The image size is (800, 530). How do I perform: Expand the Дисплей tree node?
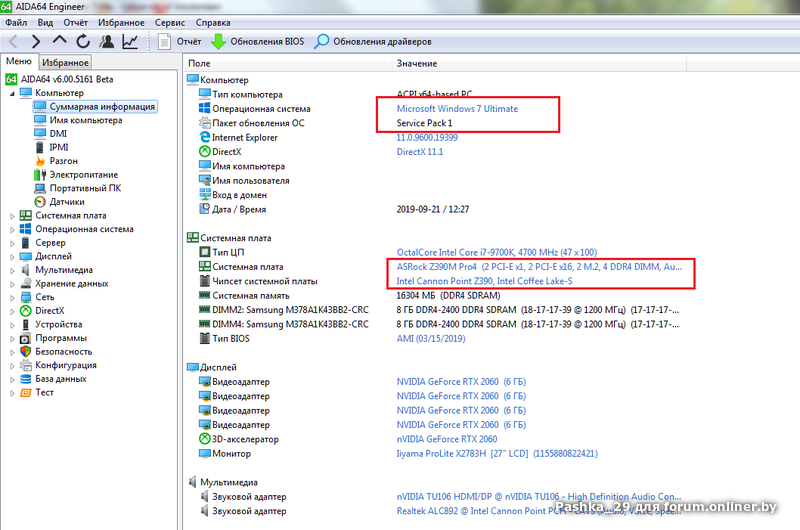tap(12, 257)
